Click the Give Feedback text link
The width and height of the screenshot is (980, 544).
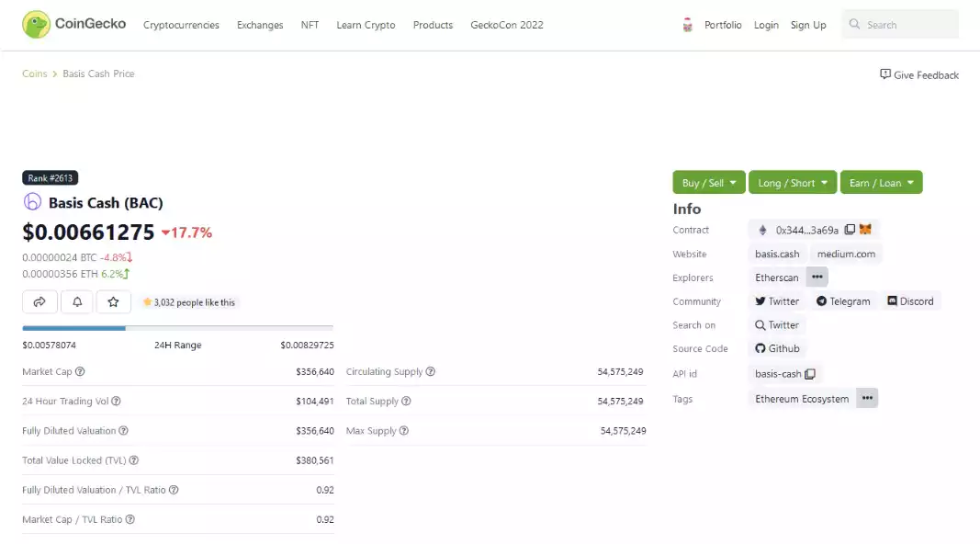click(926, 75)
